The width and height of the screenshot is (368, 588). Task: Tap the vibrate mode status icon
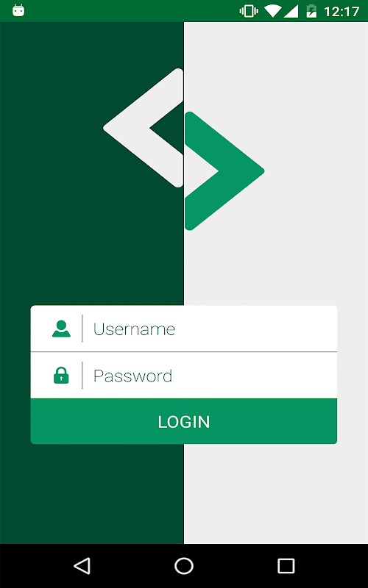point(249,11)
